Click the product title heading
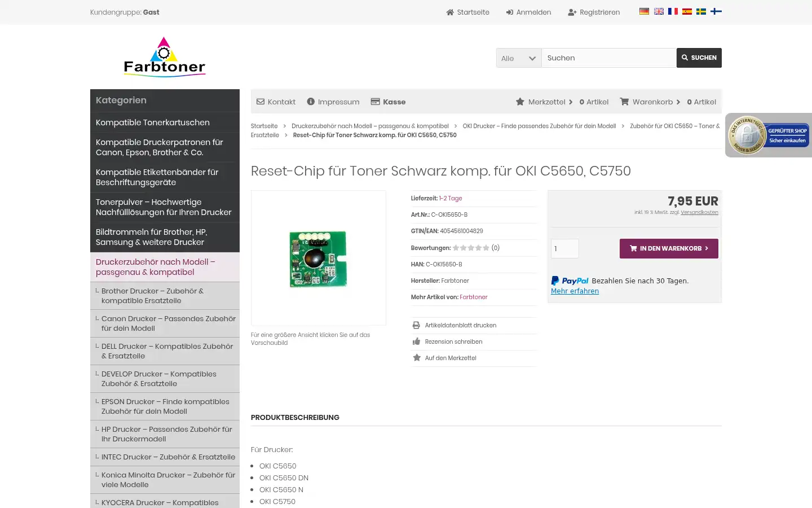The height and width of the screenshot is (508, 812). [441, 171]
